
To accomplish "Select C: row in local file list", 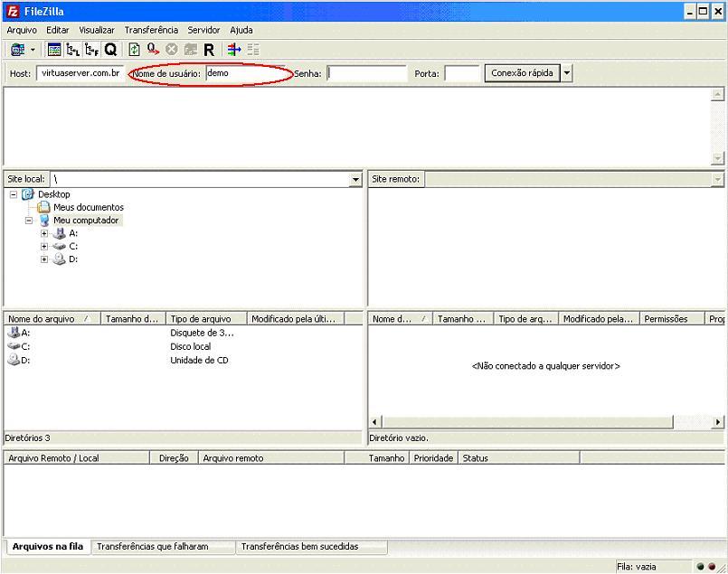I will click(x=183, y=346).
